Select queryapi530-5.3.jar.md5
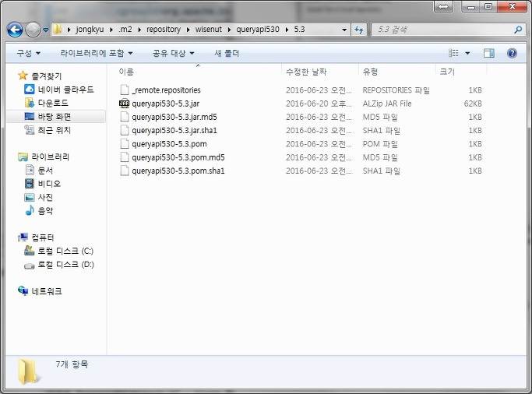The image size is (532, 394). pyautogui.click(x=174, y=117)
